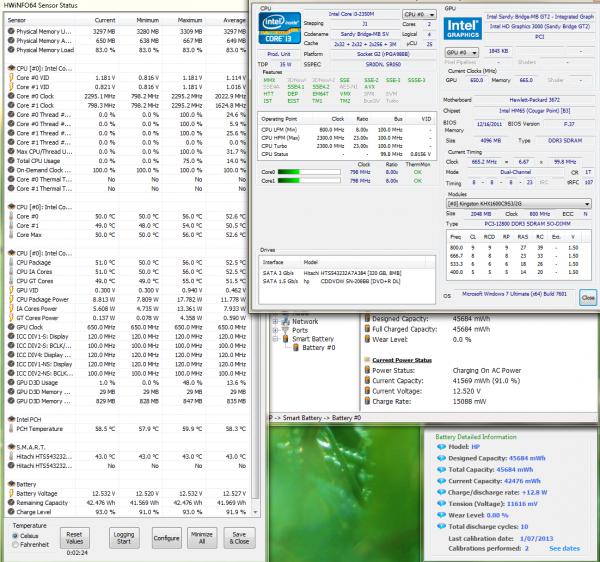The image size is (600, 562).
Task: Click the Last calibration date value 1/07/2013
Action: tap(536, 539)
